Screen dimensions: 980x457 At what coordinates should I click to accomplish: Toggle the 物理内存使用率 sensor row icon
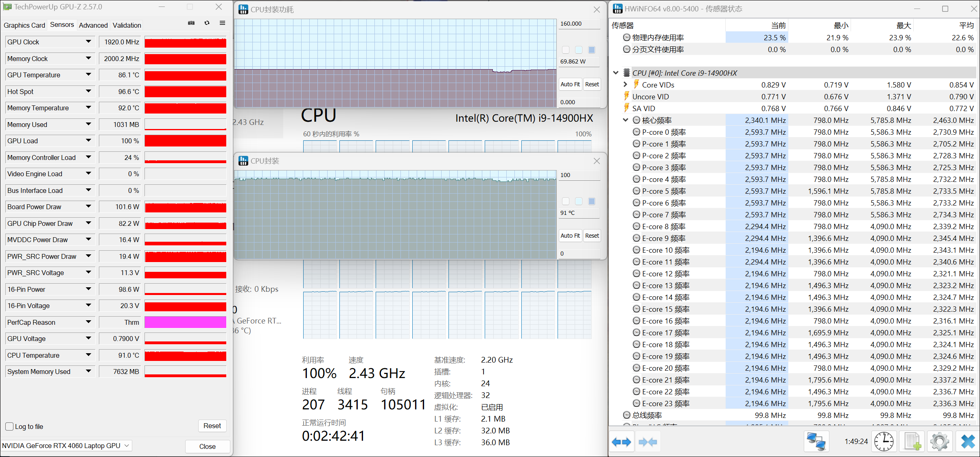point(627,38)
